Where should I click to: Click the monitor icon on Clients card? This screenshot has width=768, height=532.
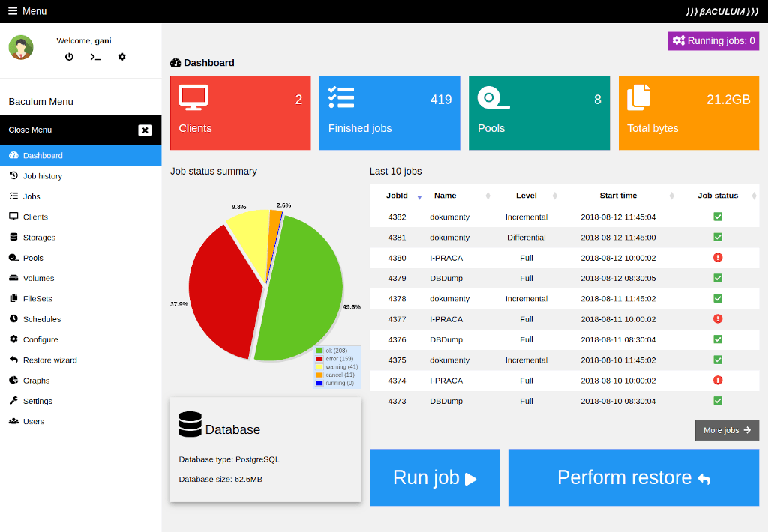pyautogui.click(x=193, y=97)
